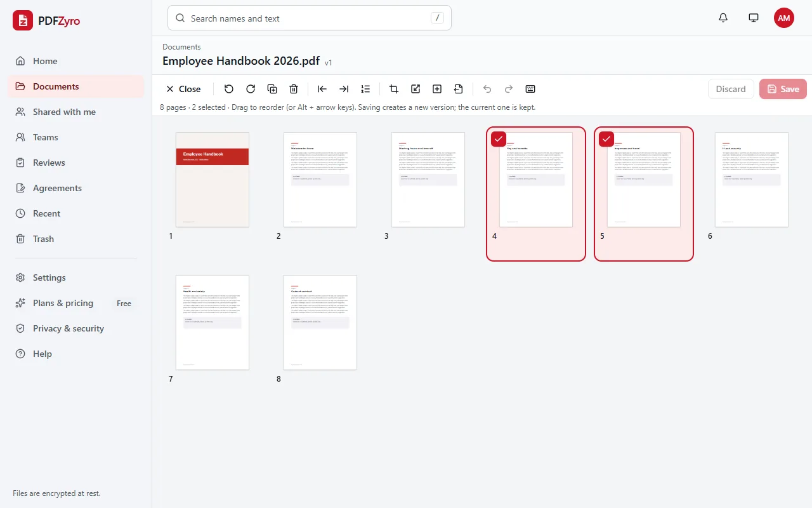Open Agreements in the sidebar
The width and height of the screenshot is (812, 508).
click(76, 188)
